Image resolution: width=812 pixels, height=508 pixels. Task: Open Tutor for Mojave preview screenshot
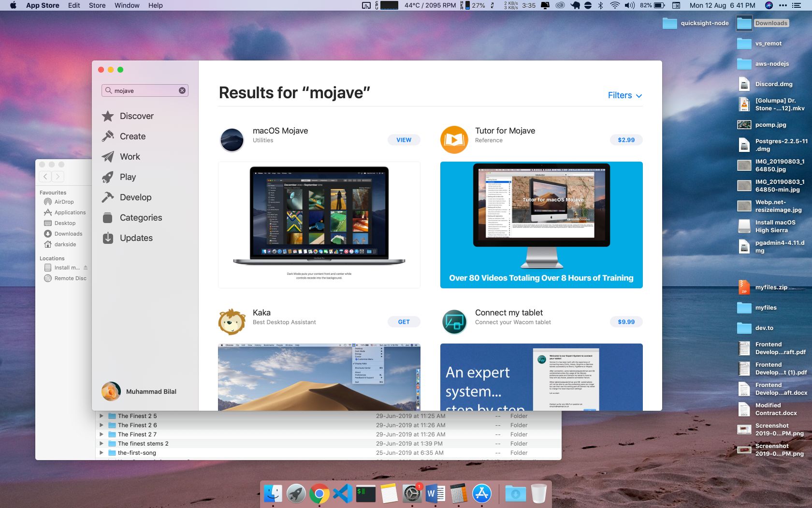pyautogui.click(x=541, y=224)
